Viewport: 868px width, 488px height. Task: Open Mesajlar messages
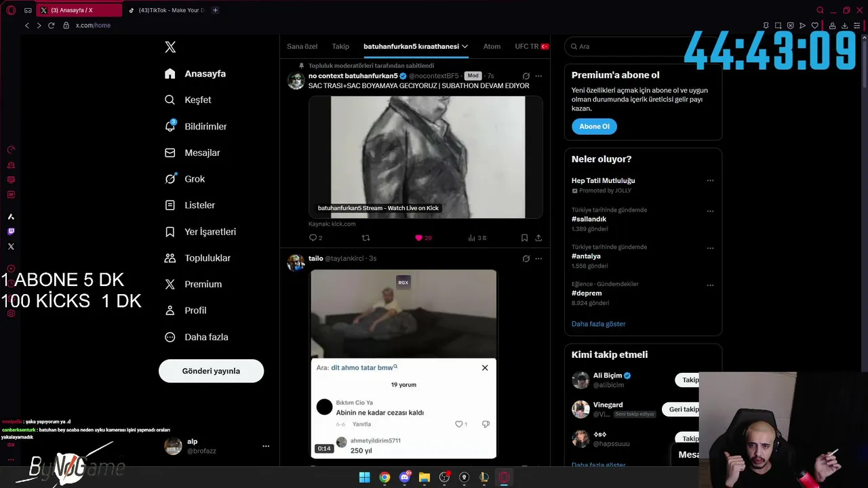[x=193, y=152]
